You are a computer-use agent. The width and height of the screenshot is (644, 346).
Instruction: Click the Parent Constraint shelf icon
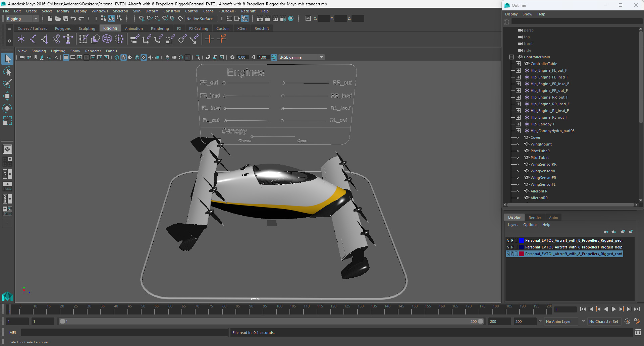pos(135,39)
